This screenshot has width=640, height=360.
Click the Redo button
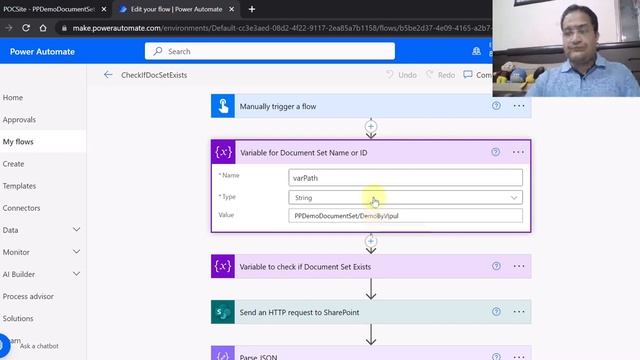pos(441,75)
